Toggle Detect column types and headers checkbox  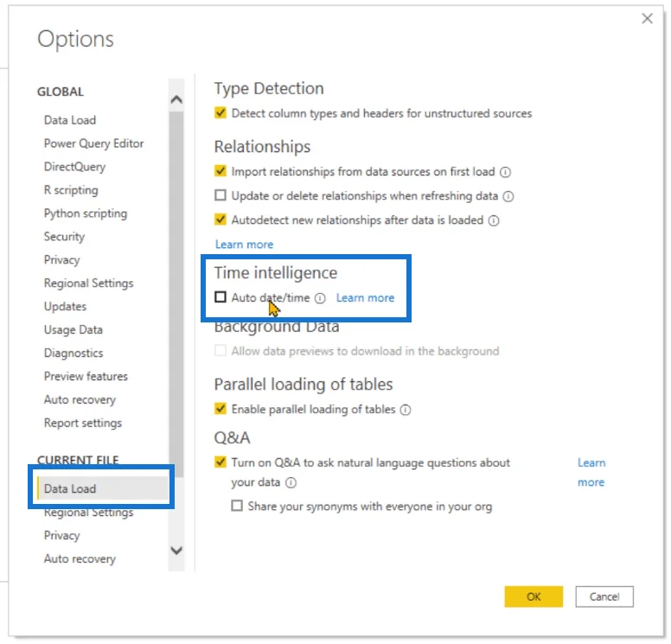tap(220, 113)
